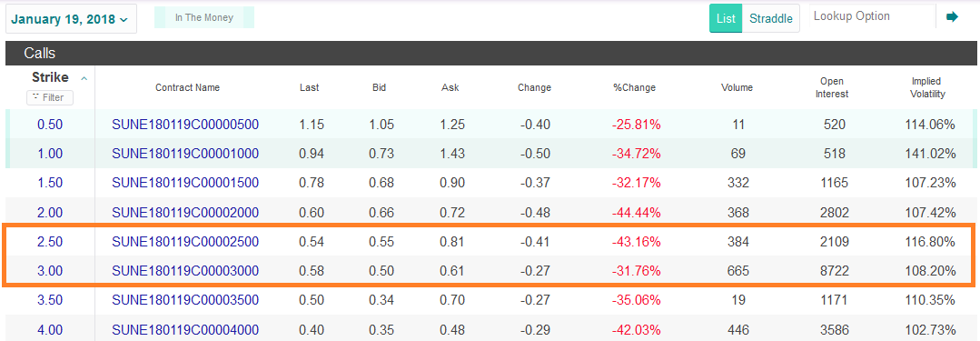Viewport: 980px width, 341px height.
Task: Click the -44.44% change value
Action: tap(636, 213)
